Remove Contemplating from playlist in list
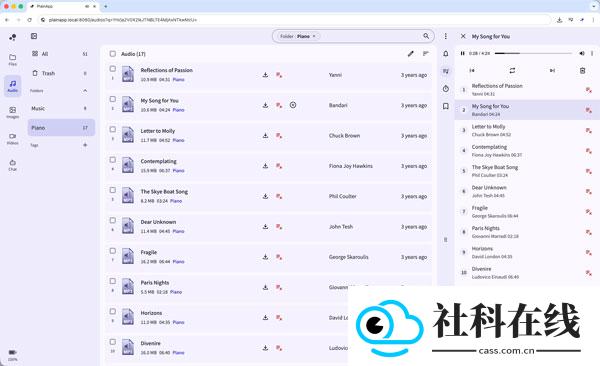Viewport: 600px width, 366px height. click(279, 166)
